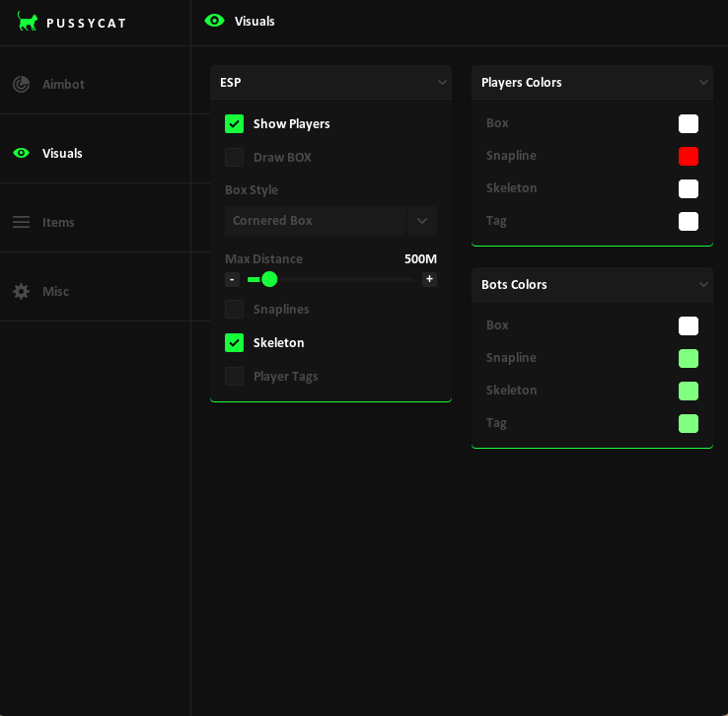Click the eye icon in the Visuals header
Image resolution: width=728 pixels, height=716 pixels.
pos(214,21)
